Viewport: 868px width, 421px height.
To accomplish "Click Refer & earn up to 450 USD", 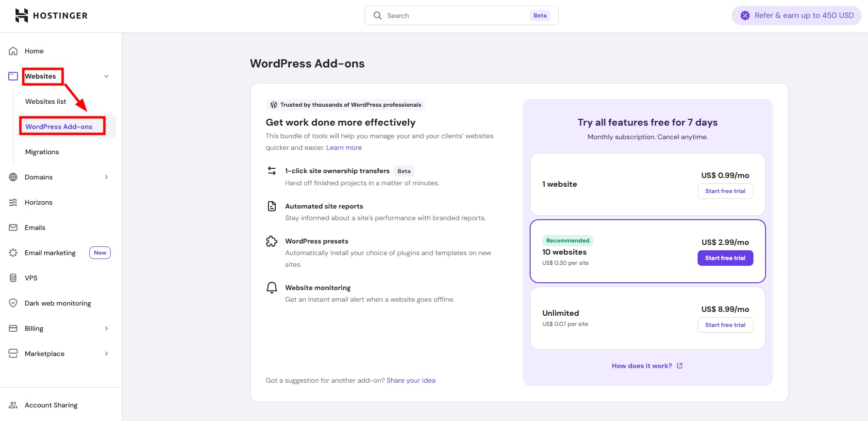I will coord(797,16).
